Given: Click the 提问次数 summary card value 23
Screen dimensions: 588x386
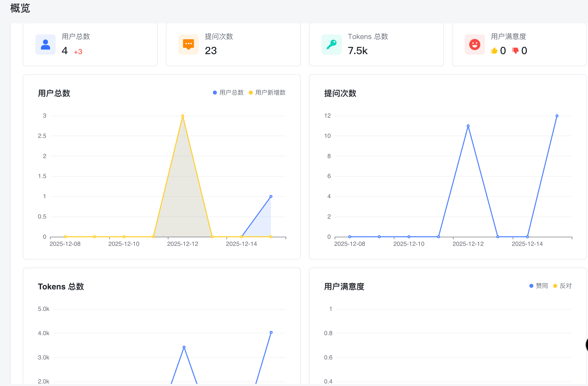Looking at the screenshot, I should [x=211, y=51].
